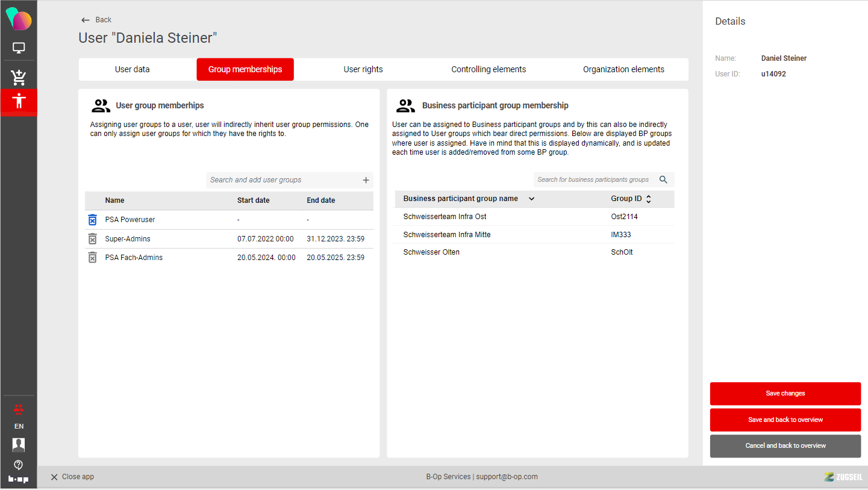Screen dimensions: 868x490
Task: Expand Business participant group name sort chevron
Action: [531, 199]
